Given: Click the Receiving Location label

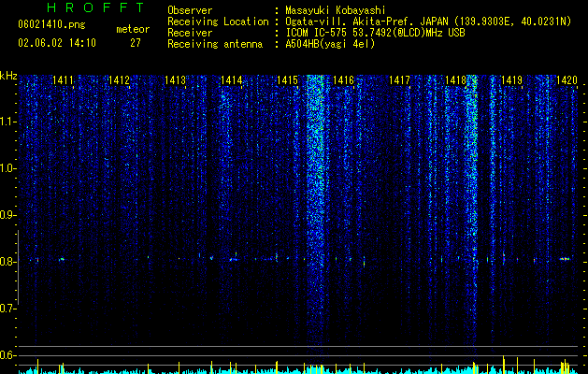Looking at the screenshot, I should (218, 22).
